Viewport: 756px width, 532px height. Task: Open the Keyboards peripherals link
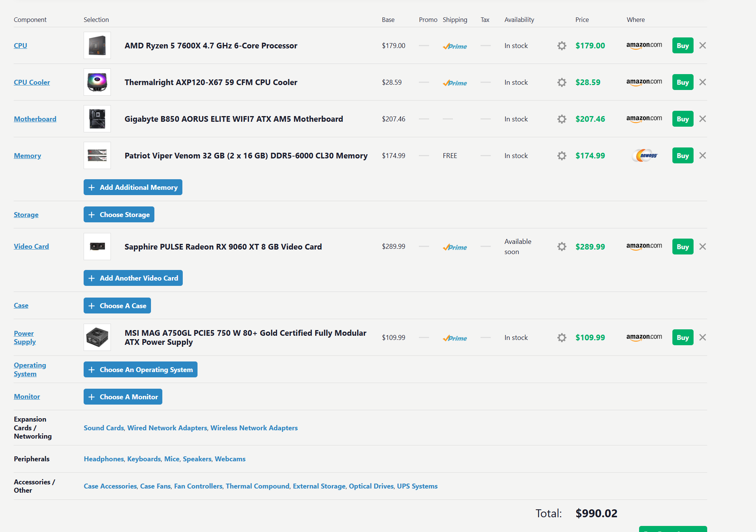pos(144,459)
